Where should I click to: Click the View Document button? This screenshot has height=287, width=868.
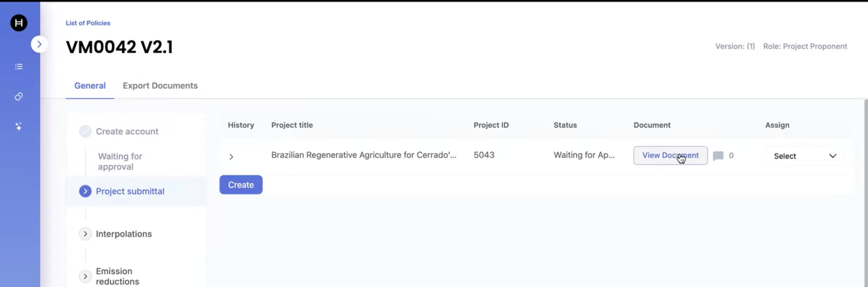670,155
